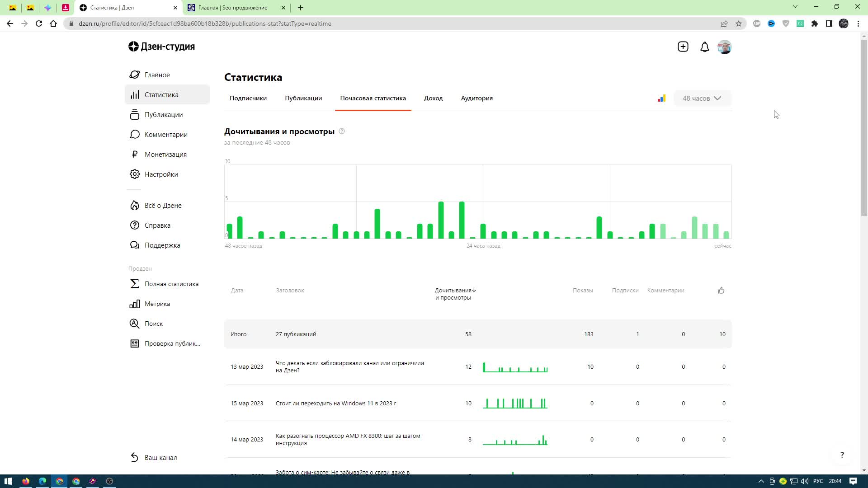Open Главное in the sidebar
868x488 pixels.
[x=157, y=75]
